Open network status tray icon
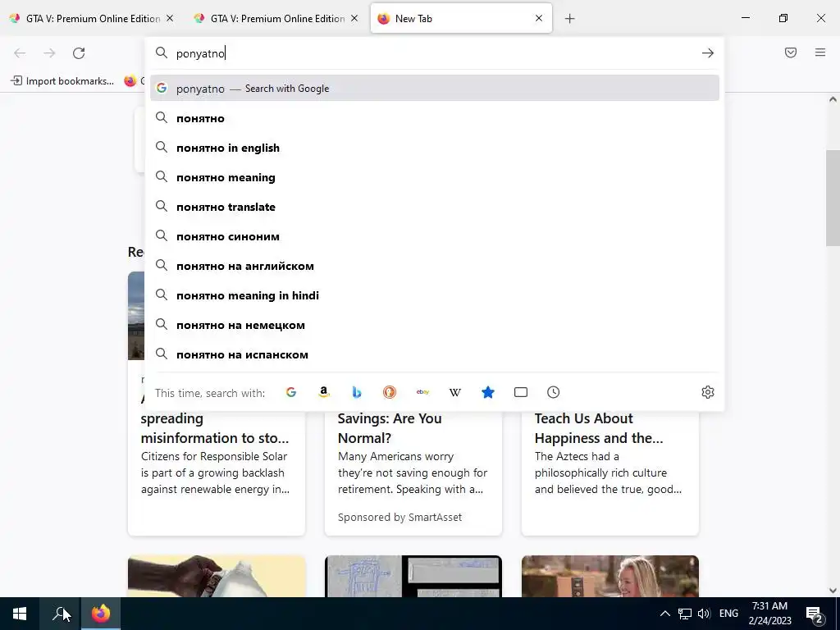Image resolution: width=840 pixels, height=630 pixels. click(685, 614)
